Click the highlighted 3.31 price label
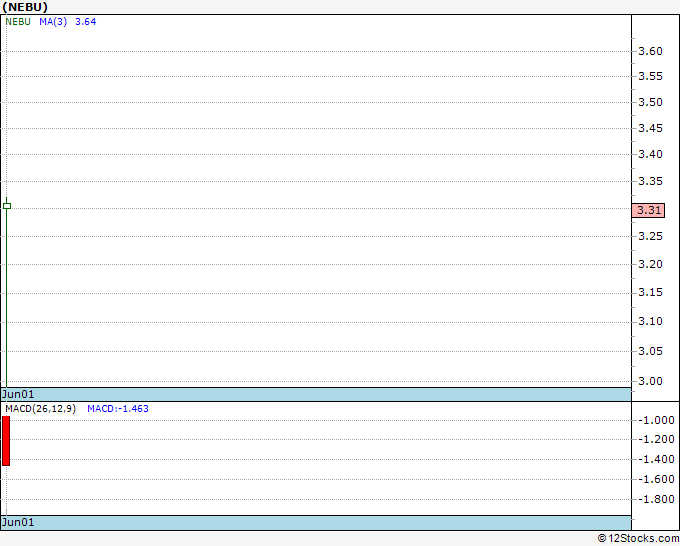The height and width of the screenshot is (546, 680). [648, 210]
